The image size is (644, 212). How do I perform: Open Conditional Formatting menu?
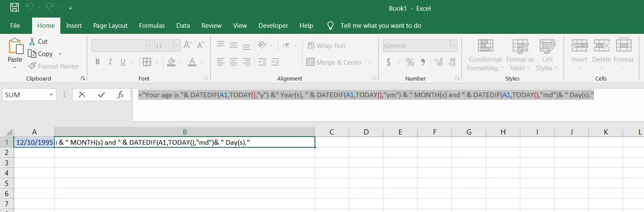click(x=484, y=55)
